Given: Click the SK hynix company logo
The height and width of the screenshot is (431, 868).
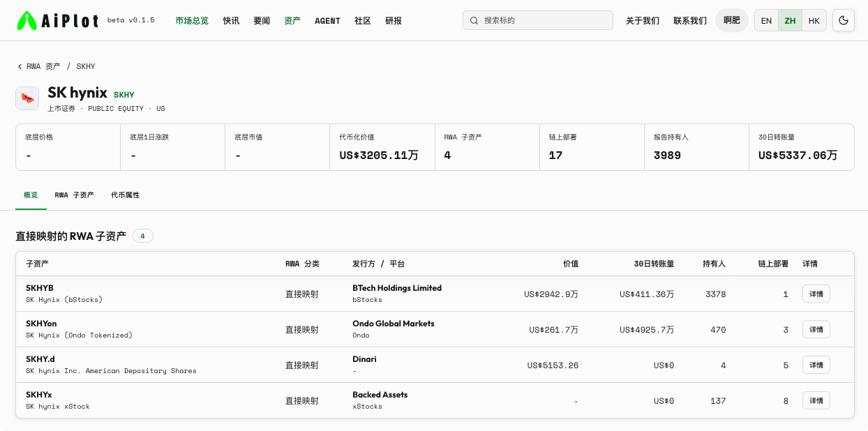Looking at the screenshot, I should (27, 98).
